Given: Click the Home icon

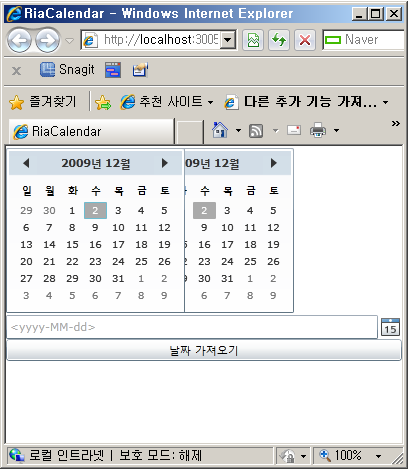Looking at the screenshot, I should (x=220, y=130).
